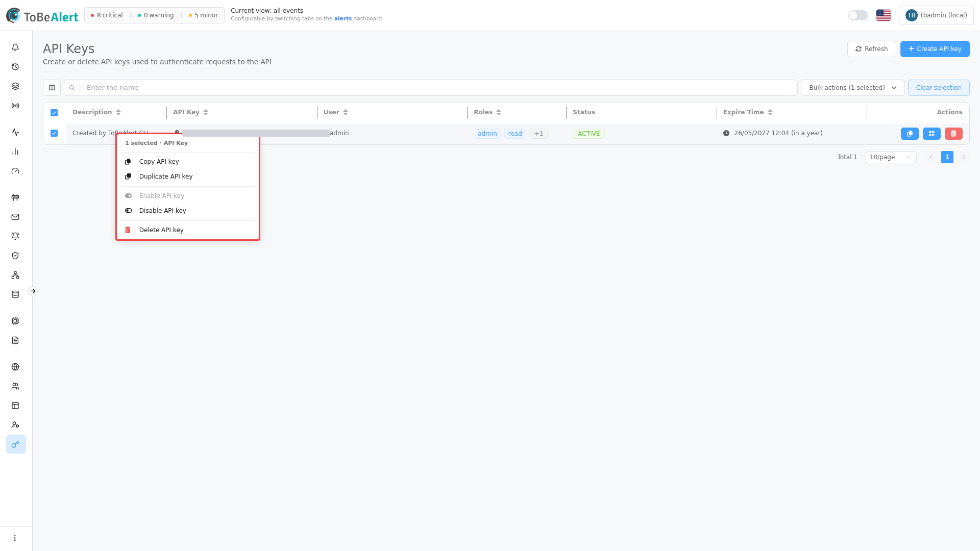The image size is (980, 551).
Task: Open the 10/page size dropdown
Action: click(x=891, y=157)
